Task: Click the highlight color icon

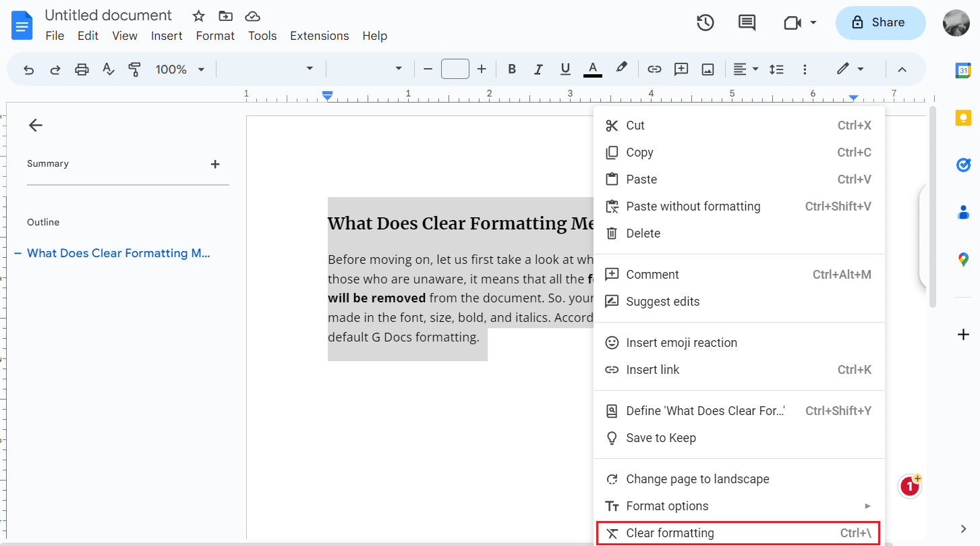Action: click(x=621, y=68)
